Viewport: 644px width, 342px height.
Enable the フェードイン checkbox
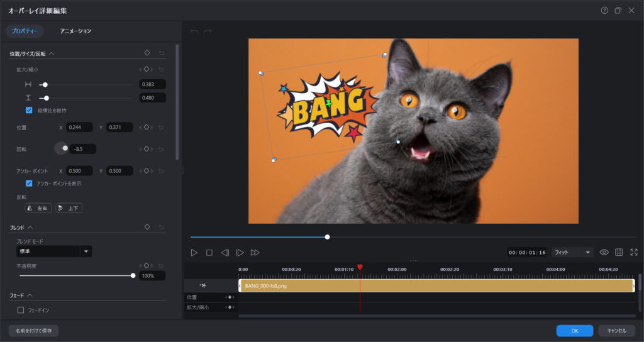point(21,310)
